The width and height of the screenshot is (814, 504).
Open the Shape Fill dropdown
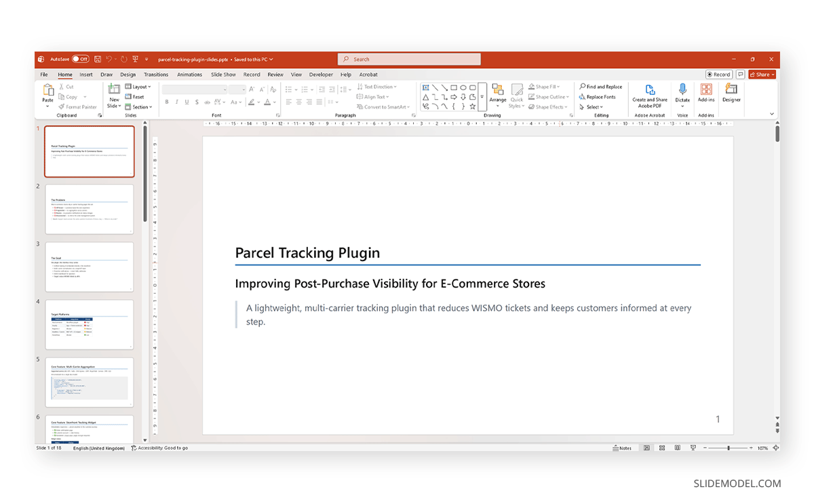(x=543, y=86)
